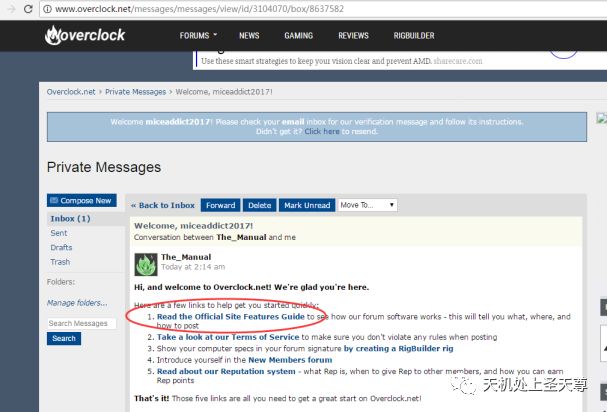Open the Inbox (1) folder
This screenshot has height=412, width=607.
click(x=70, y=219)
